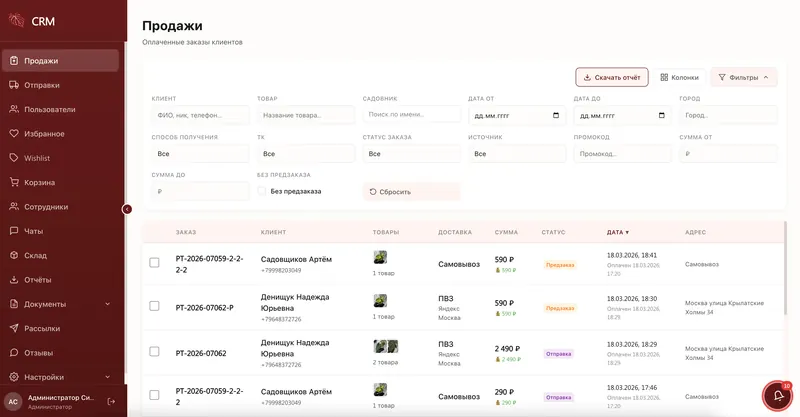Click the Садовник search field
The image size is (800, 417).
(x=411, y=114)
